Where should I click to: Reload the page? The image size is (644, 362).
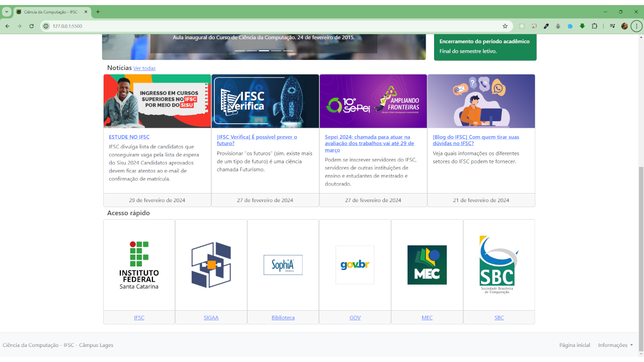(31, 26)
